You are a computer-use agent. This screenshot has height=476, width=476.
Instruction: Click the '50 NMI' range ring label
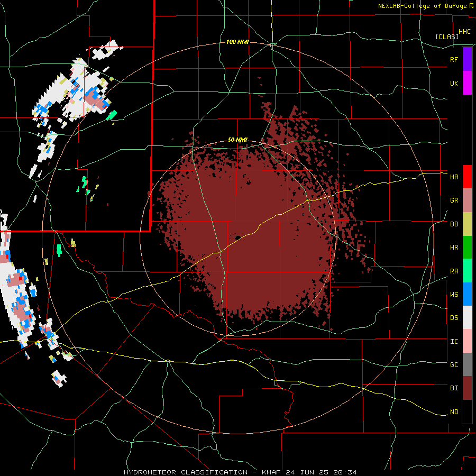click(237, 140)
